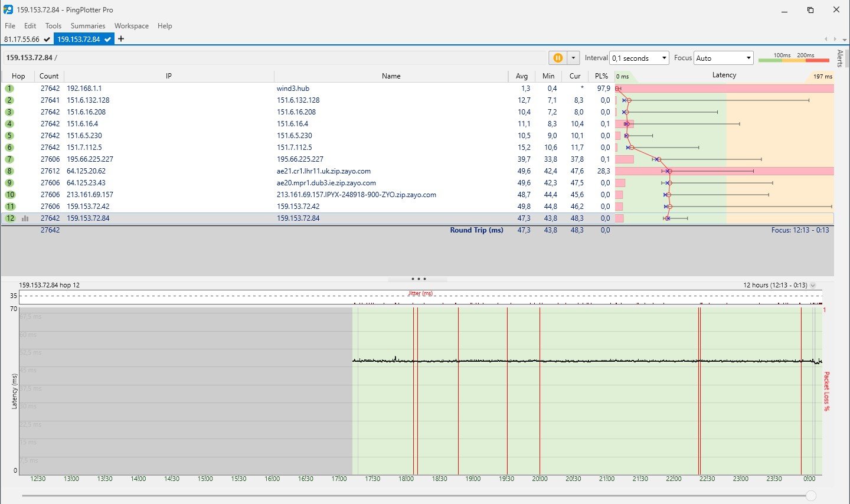Open the 12 hours timeline range chevron

click(x=813, y=285)
